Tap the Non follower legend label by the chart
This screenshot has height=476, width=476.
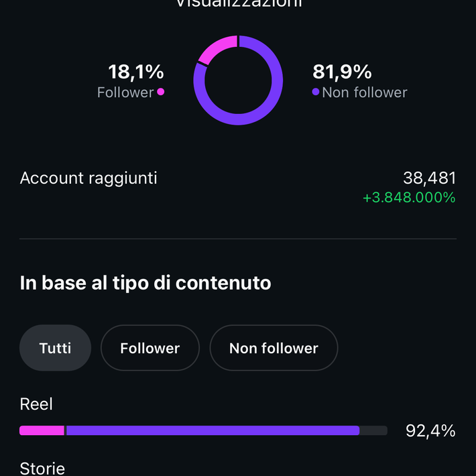(x=364, y=93)
